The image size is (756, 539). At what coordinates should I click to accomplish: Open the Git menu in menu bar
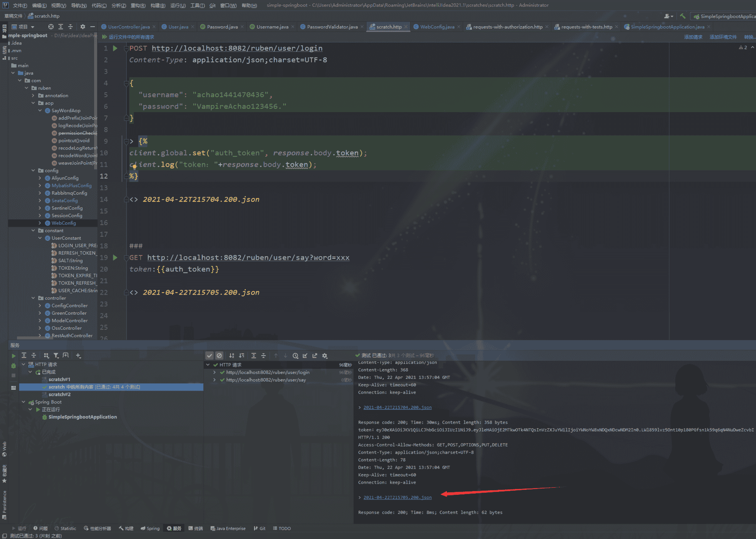[212, 5]
